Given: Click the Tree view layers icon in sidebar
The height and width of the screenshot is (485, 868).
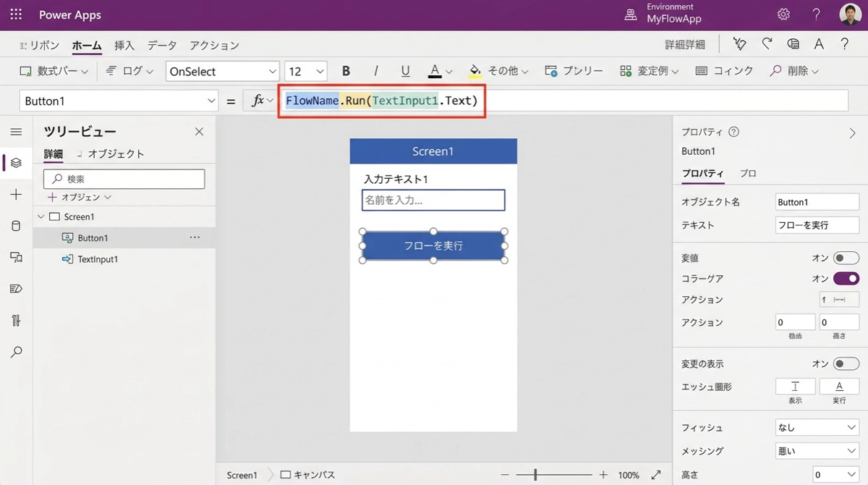Looking at the screenshot, I should coord(16,163).
